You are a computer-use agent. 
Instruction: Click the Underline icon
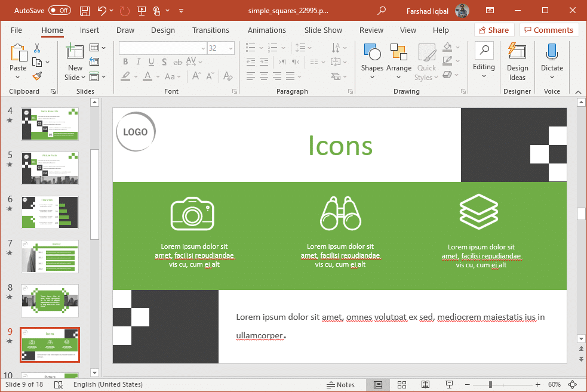(151, 61)
